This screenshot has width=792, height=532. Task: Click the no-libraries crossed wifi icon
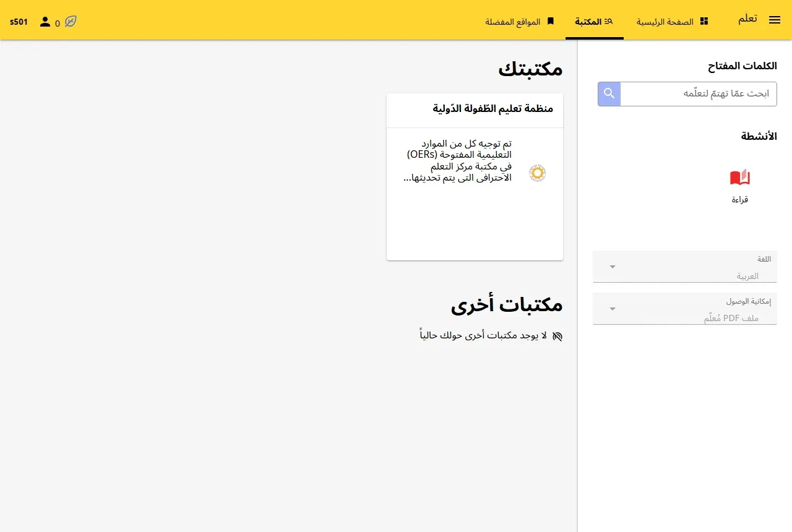557,337
